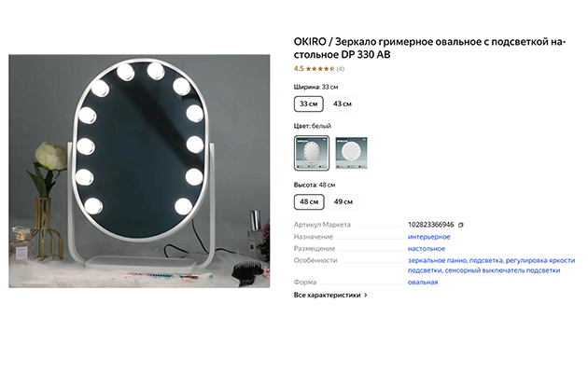Click the star rating icons
588x373 pixels.
click(x=320, y=68)
